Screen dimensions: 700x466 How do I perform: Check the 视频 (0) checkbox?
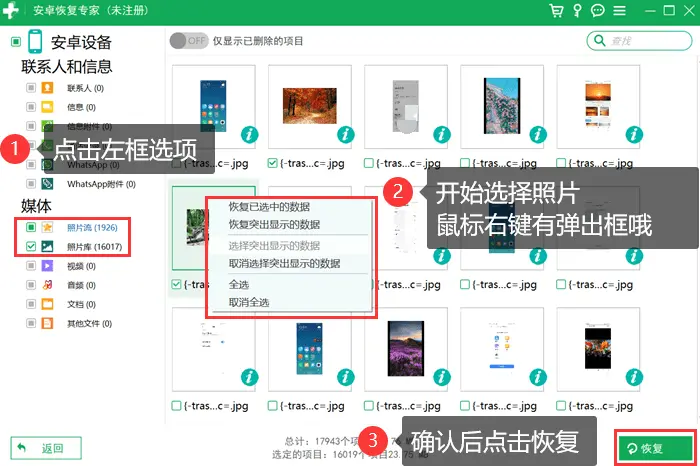point(31,266)
